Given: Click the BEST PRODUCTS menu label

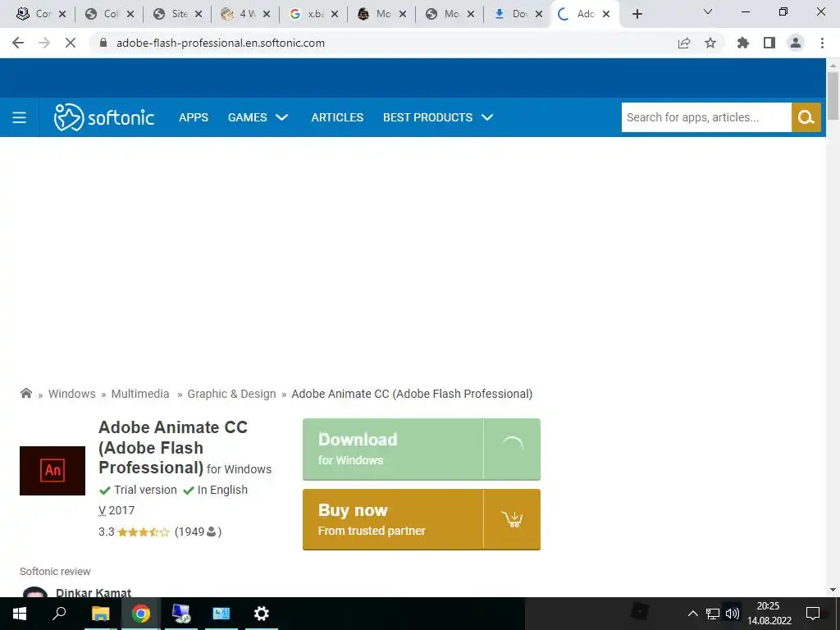Looking at the screenshot, I should (x=427, y=117).
